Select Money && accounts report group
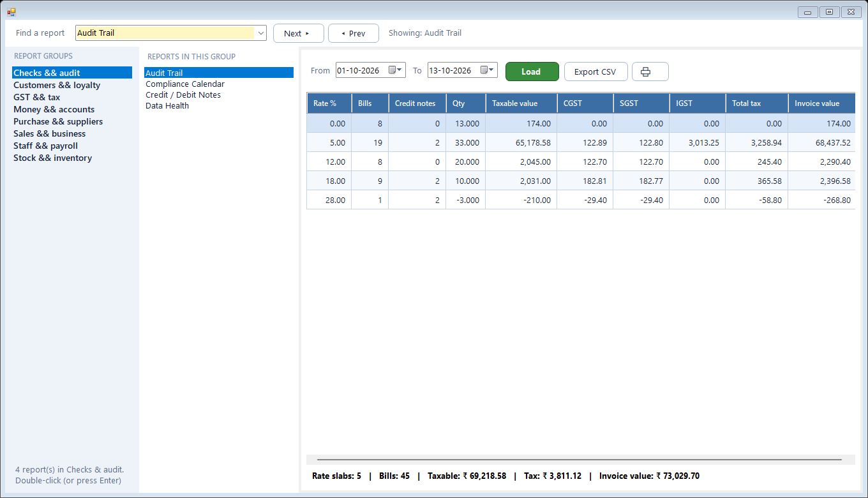 54,109
